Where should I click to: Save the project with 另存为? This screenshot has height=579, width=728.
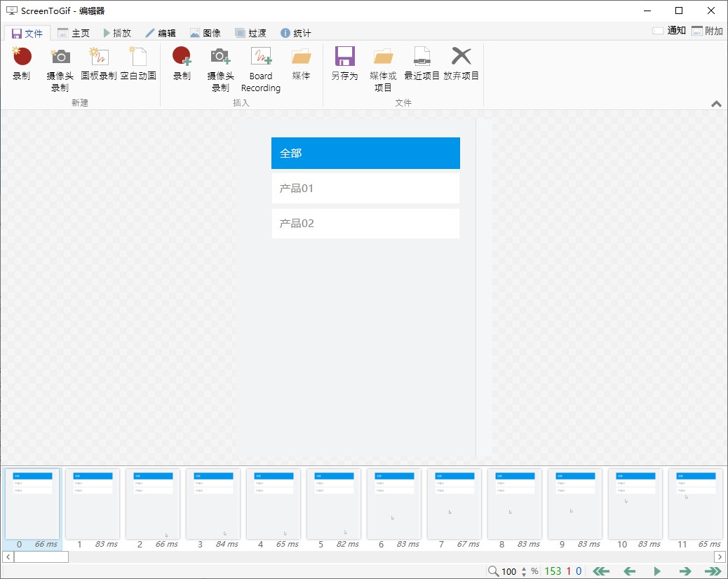tap(344, 67)
